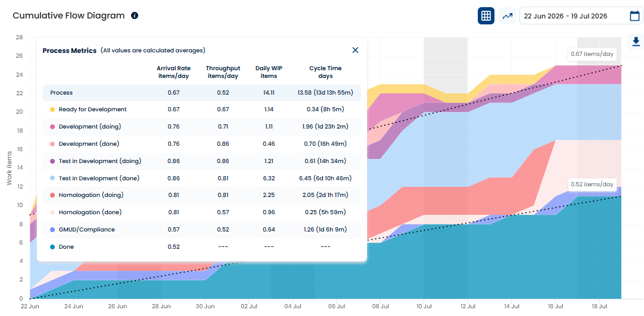Select the Development (doing) row label
644x316 pixels.
click(x=90, y=127)
